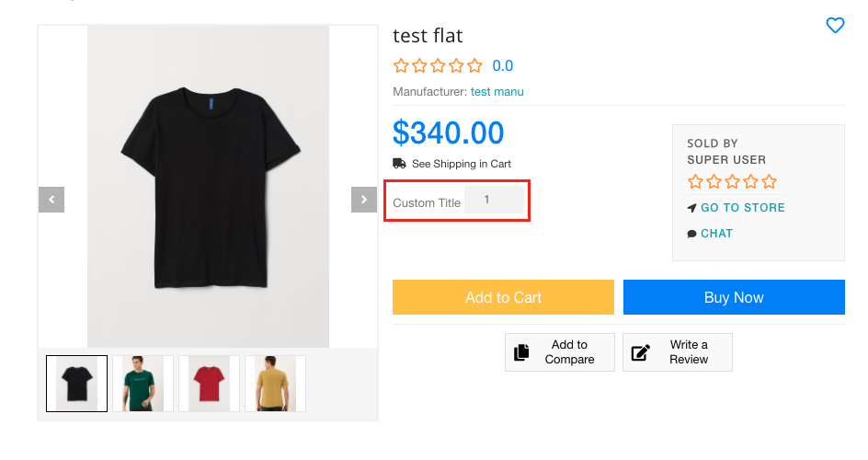Click the compare pages icon

coord(521,352)
